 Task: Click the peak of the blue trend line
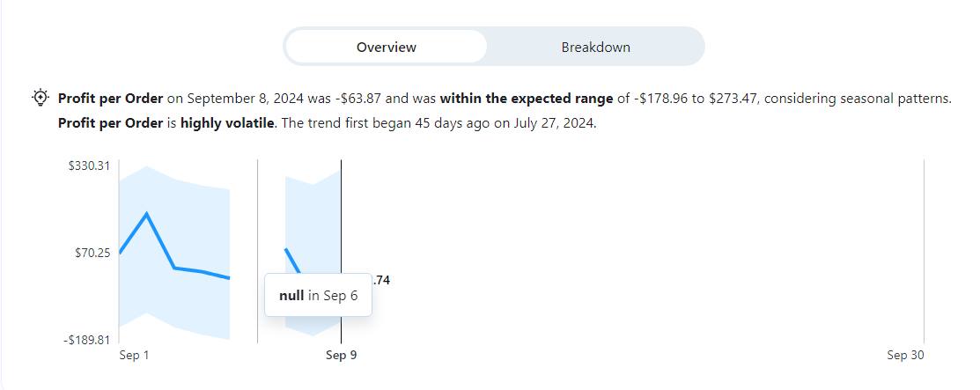(146, 214)
